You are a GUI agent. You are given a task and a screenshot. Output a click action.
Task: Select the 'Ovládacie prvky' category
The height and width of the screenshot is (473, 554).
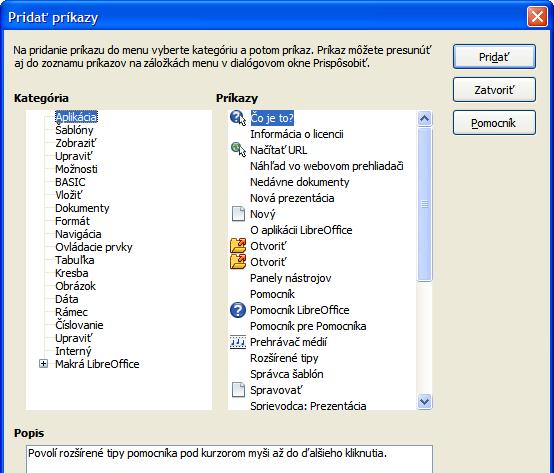point(94,247)
